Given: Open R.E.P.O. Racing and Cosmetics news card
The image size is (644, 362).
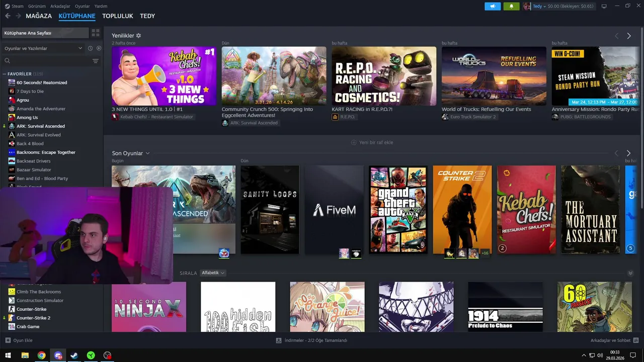Looking at the screenshot, I should click(384, 76).
